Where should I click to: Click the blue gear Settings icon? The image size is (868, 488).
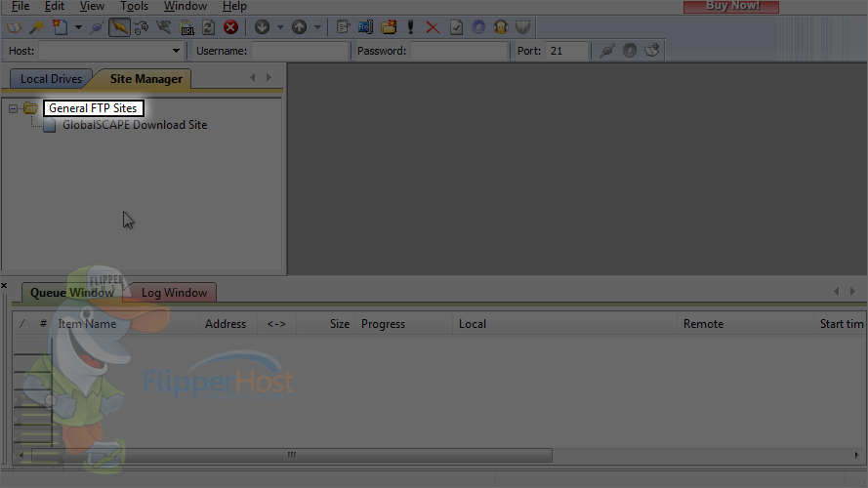click(x=478, y=27)
